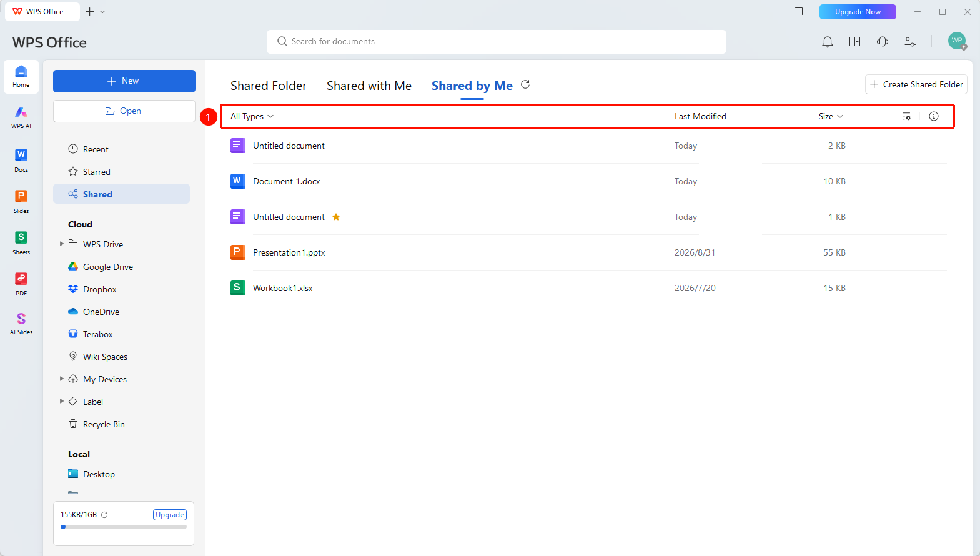Open the Slides app icon
This screenshot has width=980, height=556.
click(21, 201)
